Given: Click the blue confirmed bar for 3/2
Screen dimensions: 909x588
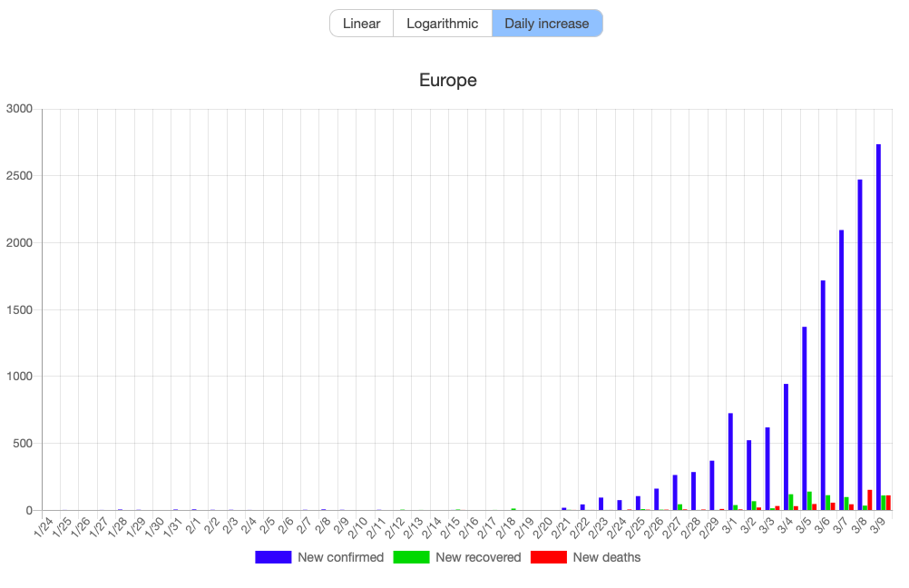Looking at the screenshot, I should 749,475.
